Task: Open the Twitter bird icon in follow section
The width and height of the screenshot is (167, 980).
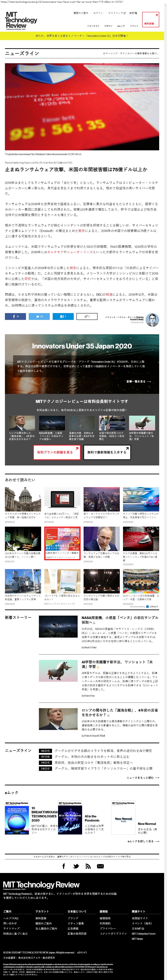Action: (x=76, y=866)
